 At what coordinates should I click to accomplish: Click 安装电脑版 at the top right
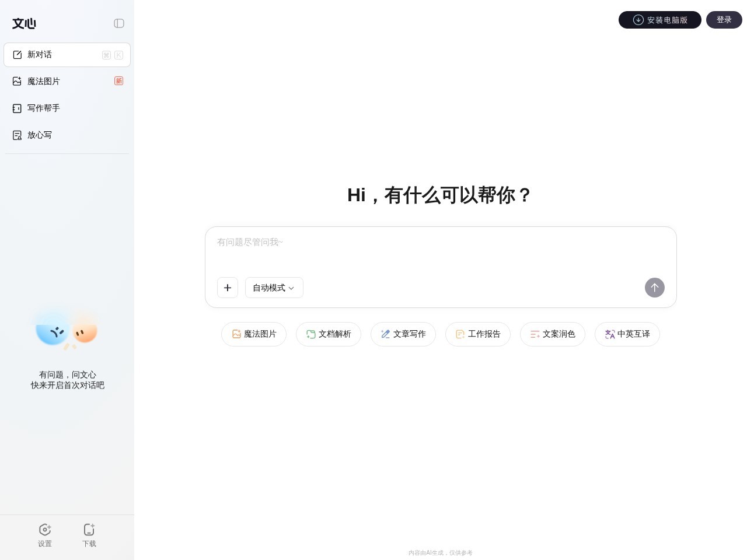(660, 19)
